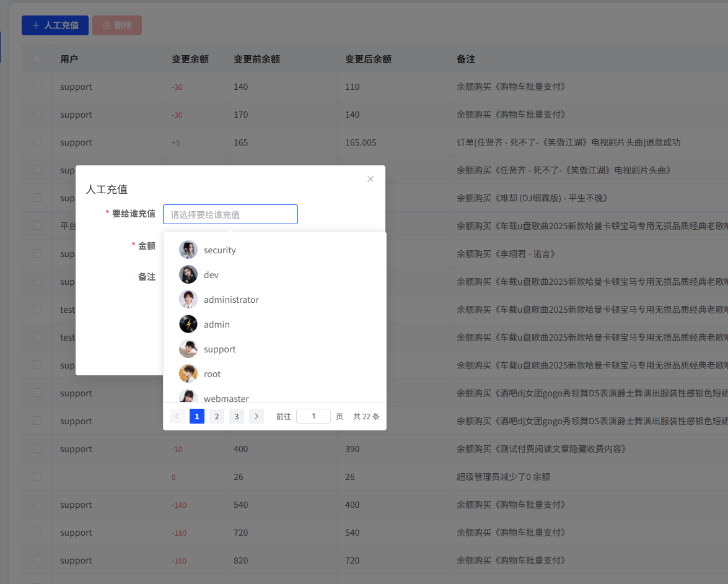Check the row with 备注 超级管理员减少了0余额
This screenshot has width=728, height=584.
point(37,476)
